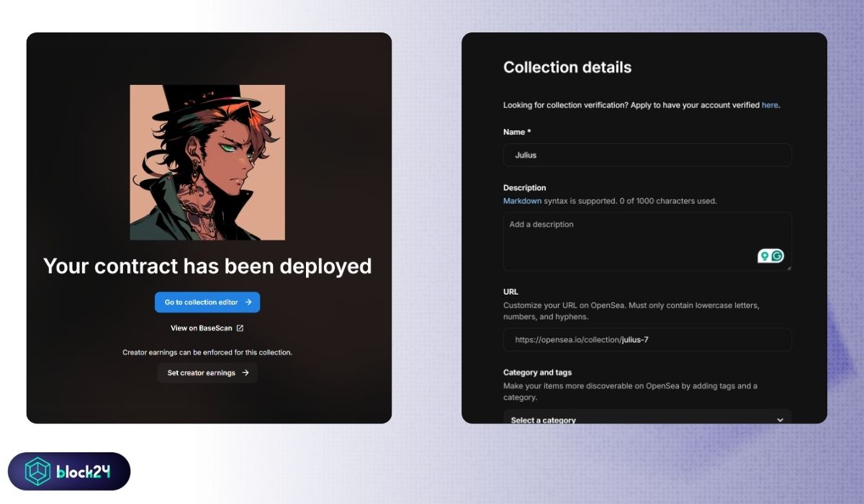The width and height of the screenshot is (864, 504).
Task: Click the 'Your contract has been deployed' heading
Action: pyautogui.click(x=207, y=266)
